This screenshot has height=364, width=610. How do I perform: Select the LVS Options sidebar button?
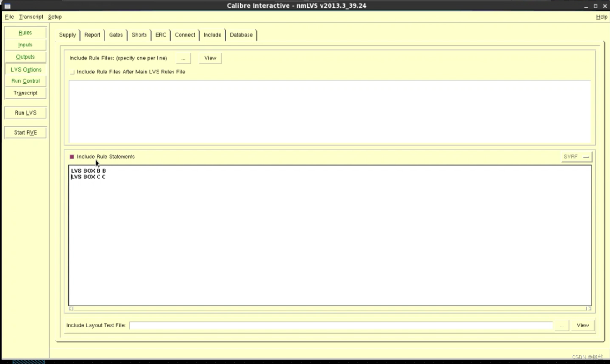[25, 70]
